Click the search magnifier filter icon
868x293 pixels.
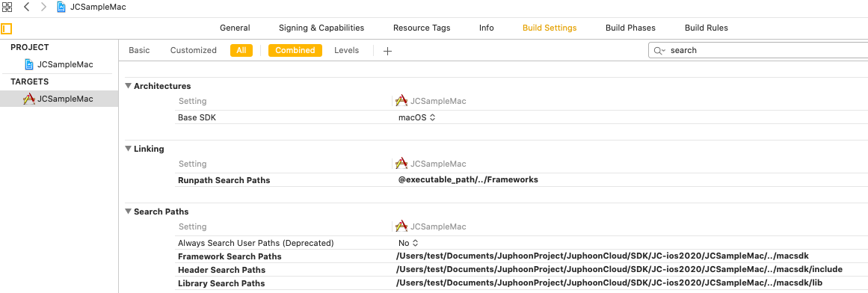(x=659, y=50)
